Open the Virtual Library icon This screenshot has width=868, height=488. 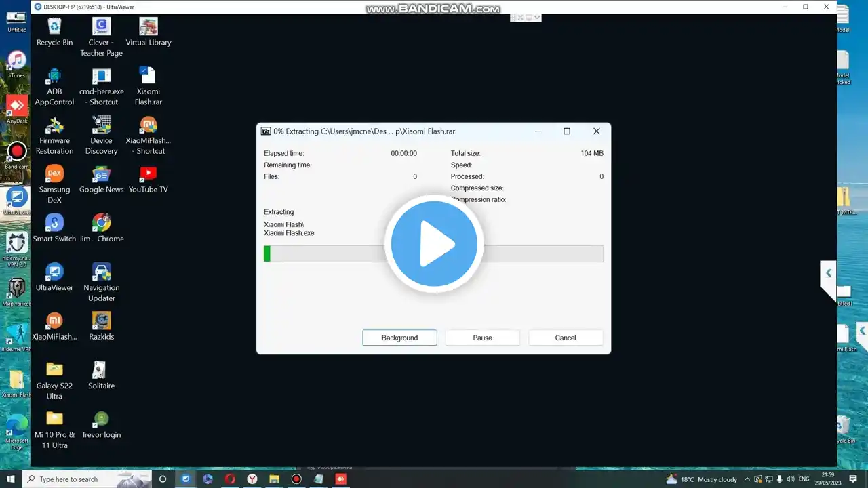tap(148, 32)
